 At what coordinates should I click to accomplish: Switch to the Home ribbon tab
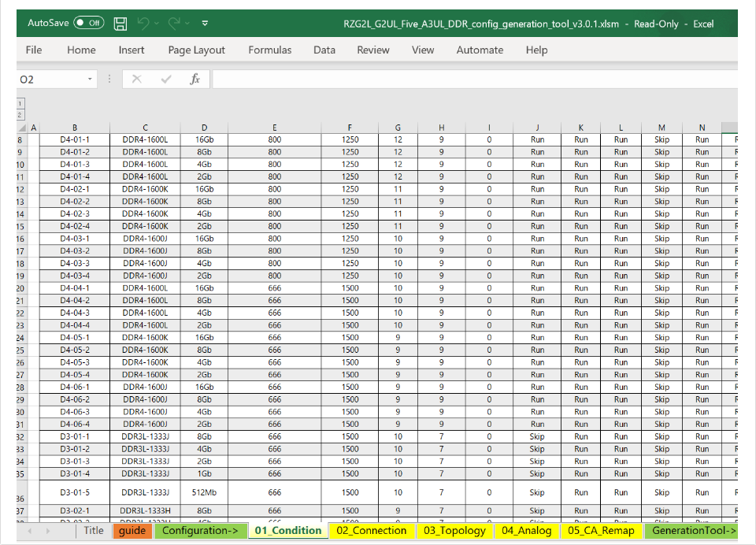tap(81, 50)
